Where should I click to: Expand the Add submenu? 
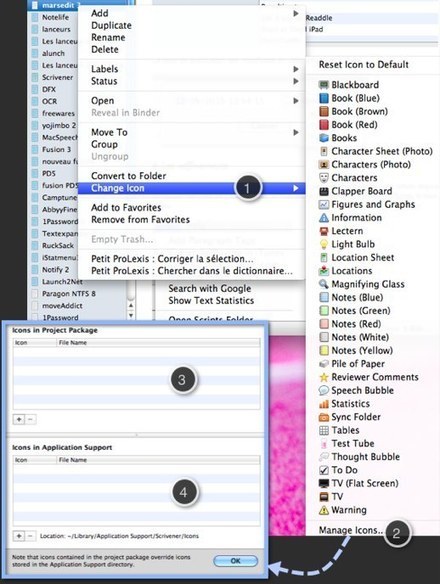[x=191, y=13]
